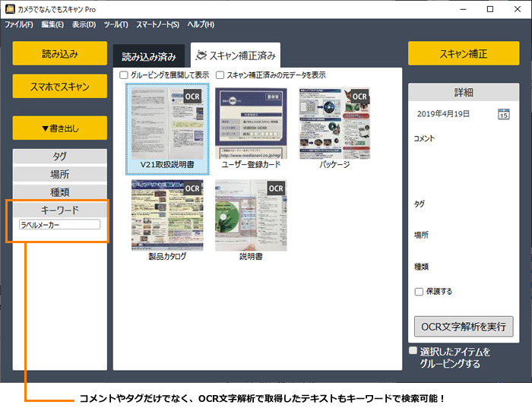Expand the 場所 filter section
This screenshot has height=408, width=532.
coord(60,174)
